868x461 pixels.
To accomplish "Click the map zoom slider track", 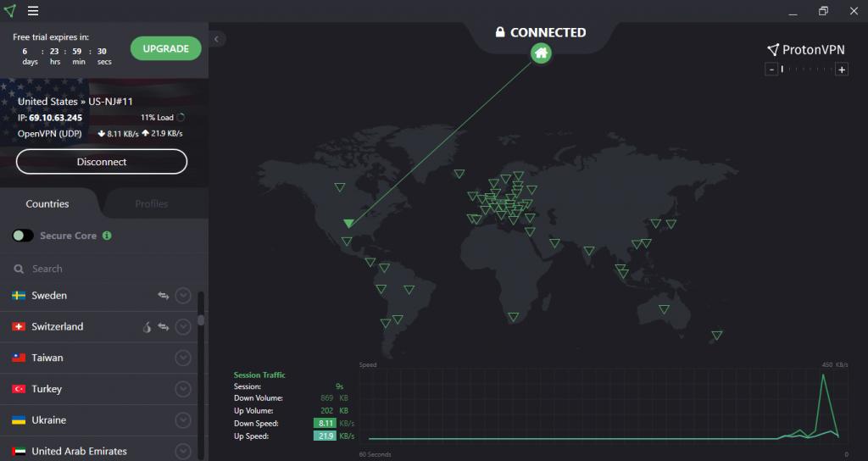I will coord(807,69).
